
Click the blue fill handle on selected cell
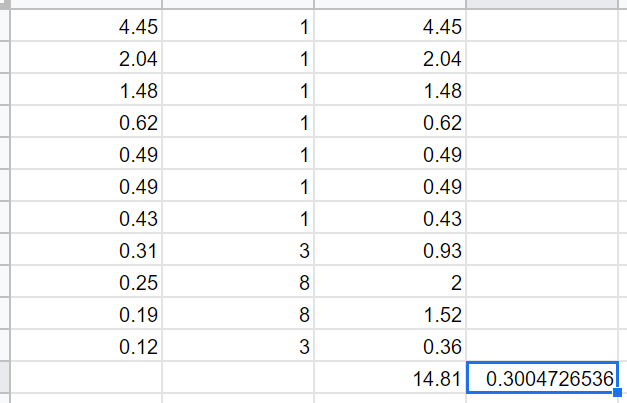pos(617,392)
